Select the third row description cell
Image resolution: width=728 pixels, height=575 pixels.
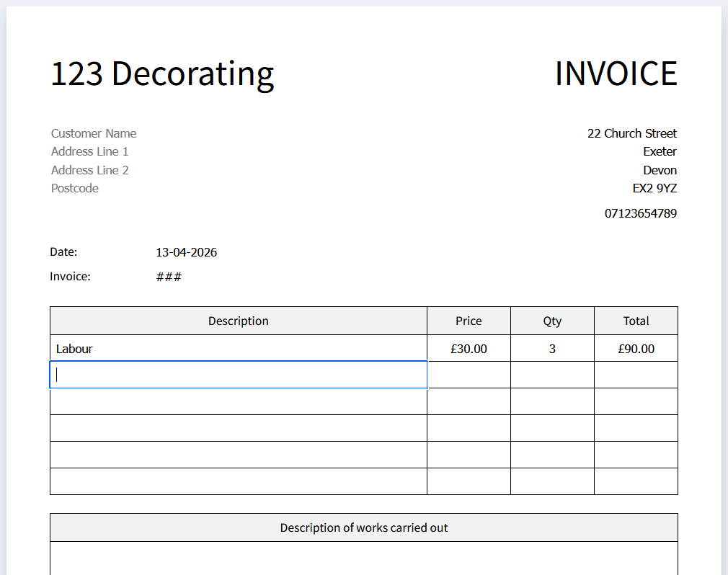pyautogui.click(x=238, y=401)
